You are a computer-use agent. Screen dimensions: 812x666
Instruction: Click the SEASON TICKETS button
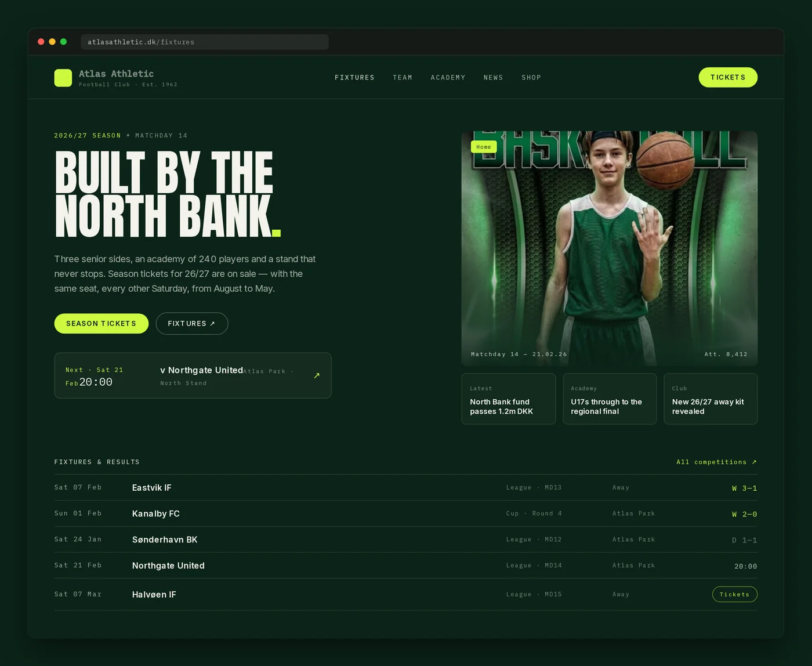(101, 324)
